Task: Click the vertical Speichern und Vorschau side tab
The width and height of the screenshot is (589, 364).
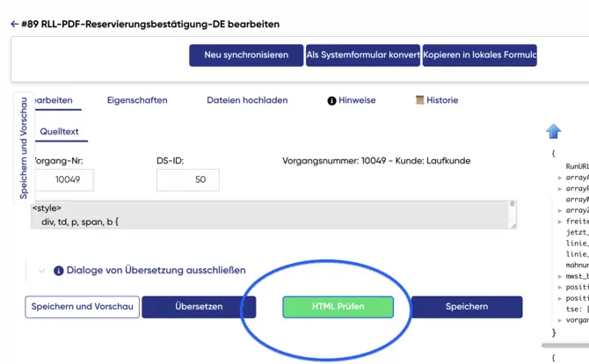Action: [23, 146]
